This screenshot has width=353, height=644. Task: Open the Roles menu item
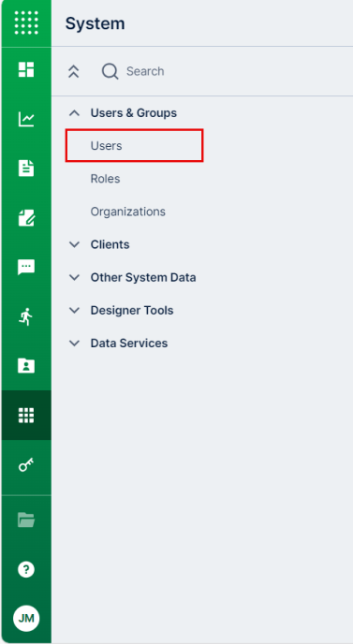tap(105, 179)
